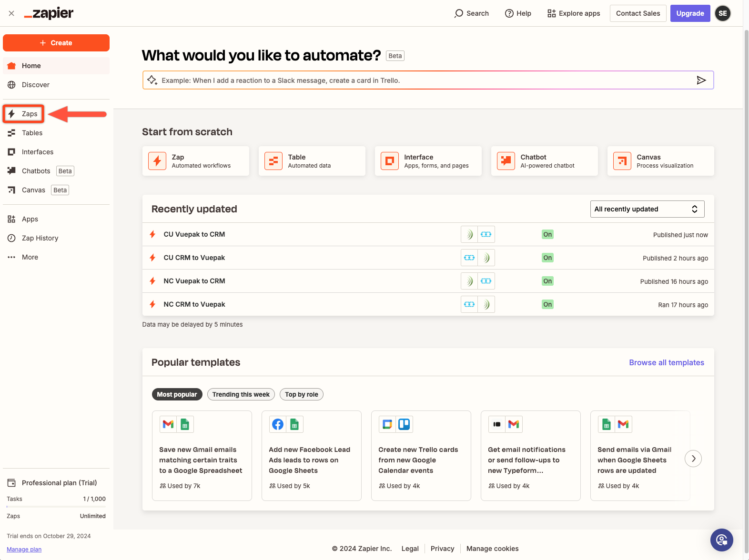Screen dimensions: 749x560
Task: Expand the More sidebar menu
Action: (x=30, y=257)
